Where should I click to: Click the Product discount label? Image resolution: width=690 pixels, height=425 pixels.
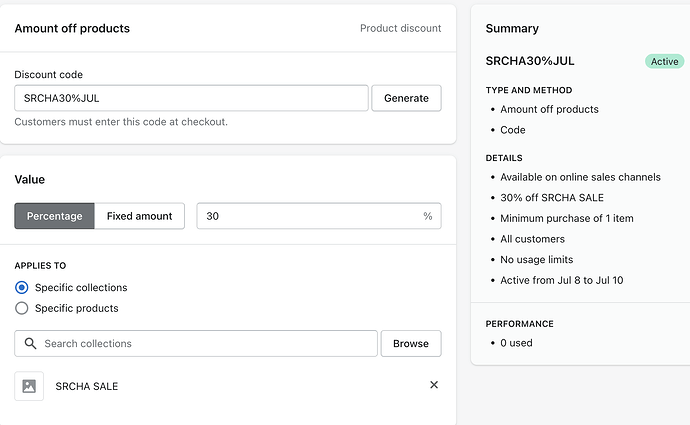tap(400, 29)
